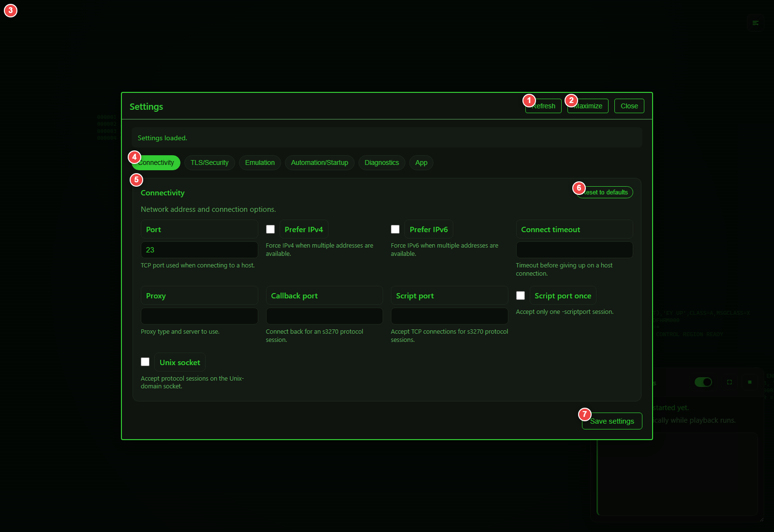Click the Refresh button in the Settings header
The height and width of the screenshot is (532, 774).
pyautogui.click(x=543, y=106)
